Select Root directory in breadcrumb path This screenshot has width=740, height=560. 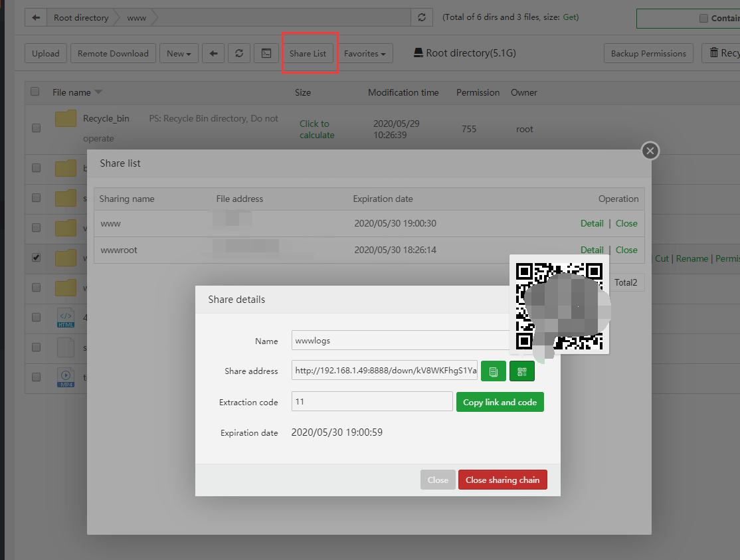tap(81, 18)
